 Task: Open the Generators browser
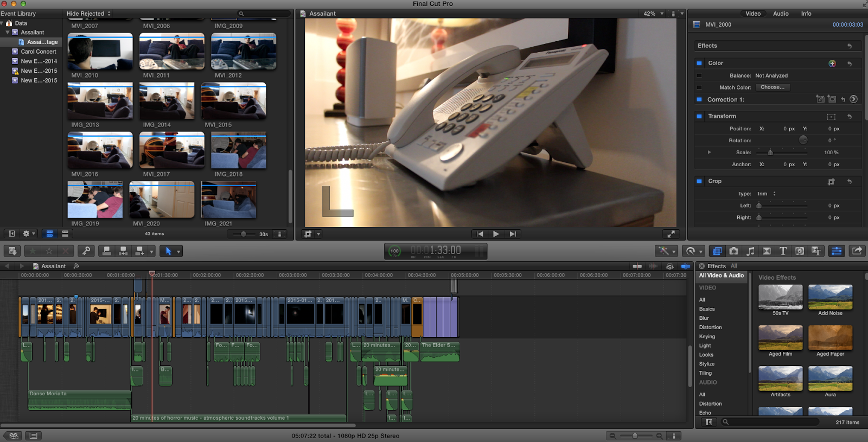tap(800, 251)
